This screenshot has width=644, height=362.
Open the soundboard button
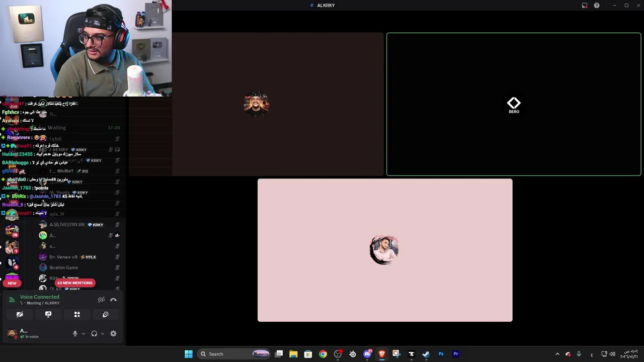(106, 314)
